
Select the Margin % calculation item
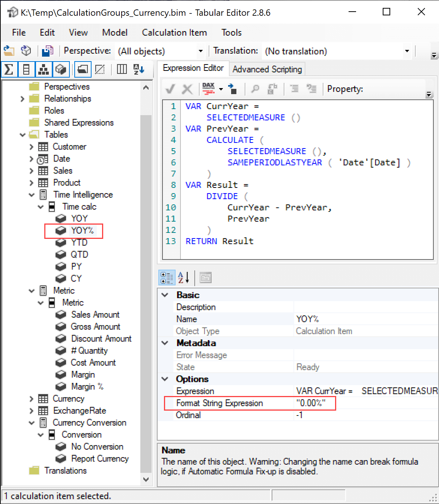tap(87, 387)
